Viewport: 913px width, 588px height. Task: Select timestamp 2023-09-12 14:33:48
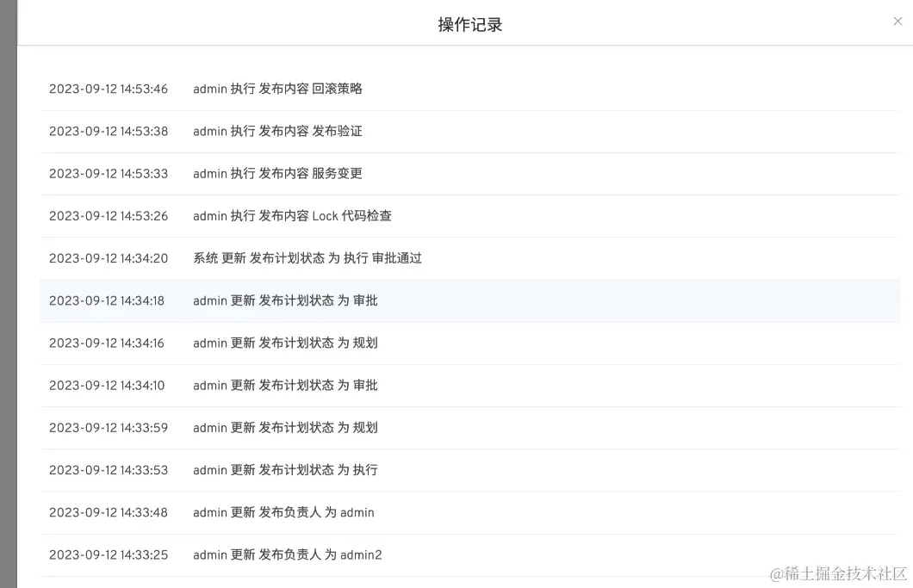109,513
